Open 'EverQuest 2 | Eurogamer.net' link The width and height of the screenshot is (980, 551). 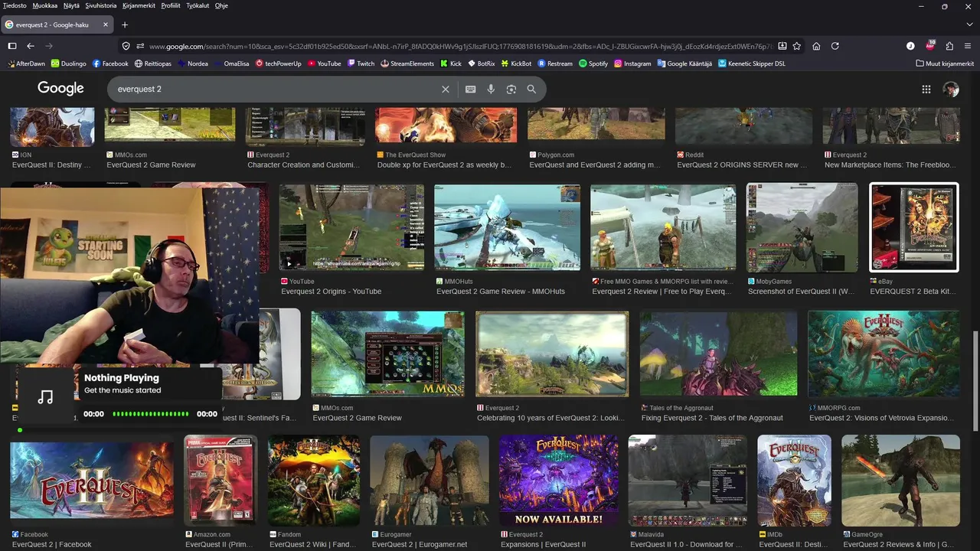tap(420, 544)
